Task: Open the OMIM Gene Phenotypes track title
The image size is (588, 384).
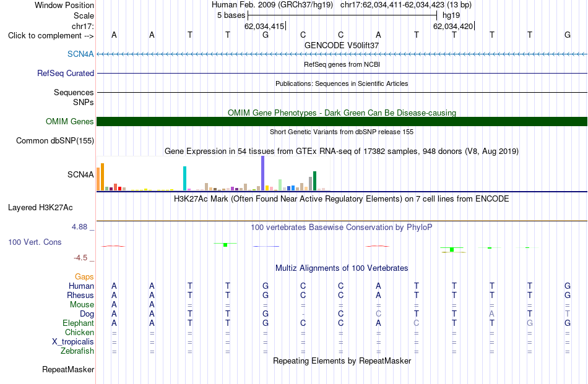Action: pyautogui.click(x=342, y=113)
